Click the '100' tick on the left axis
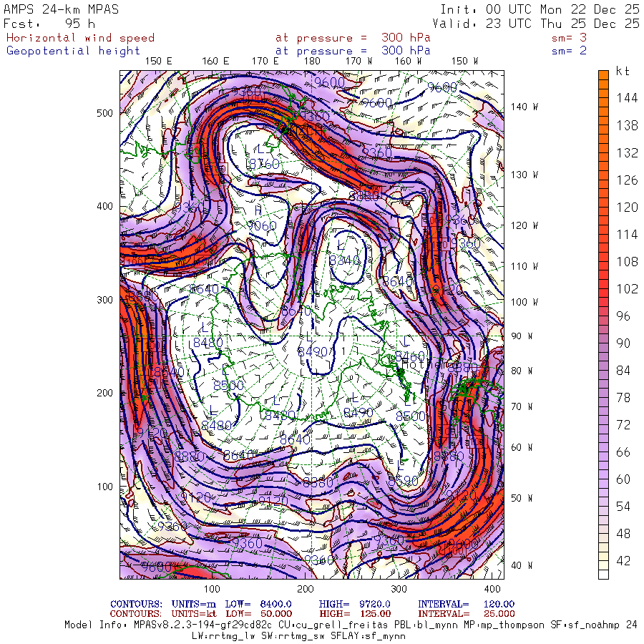 click(x=104, y=487)
